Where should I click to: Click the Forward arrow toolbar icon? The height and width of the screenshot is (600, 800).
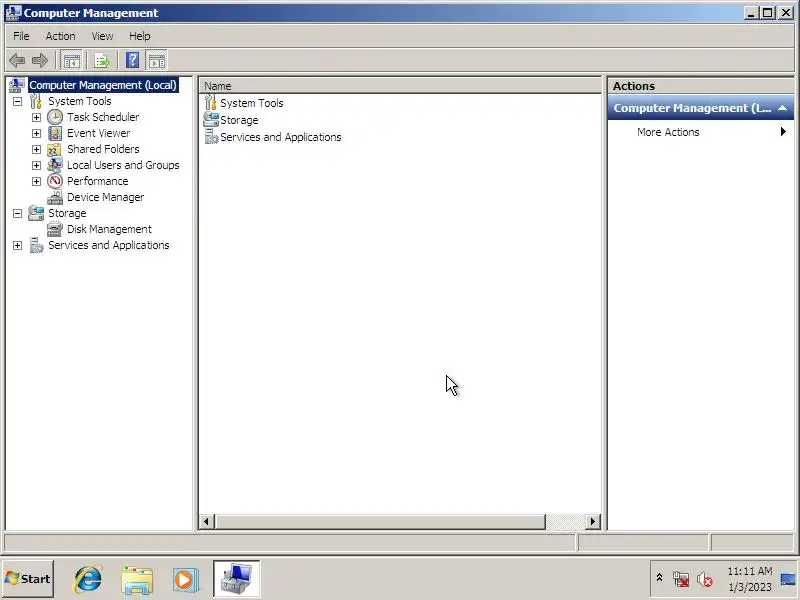click(x=40, y=61)
